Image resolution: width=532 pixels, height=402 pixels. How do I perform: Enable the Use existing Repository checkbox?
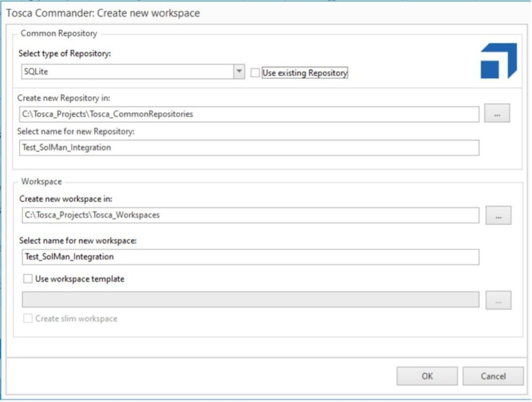255,73
